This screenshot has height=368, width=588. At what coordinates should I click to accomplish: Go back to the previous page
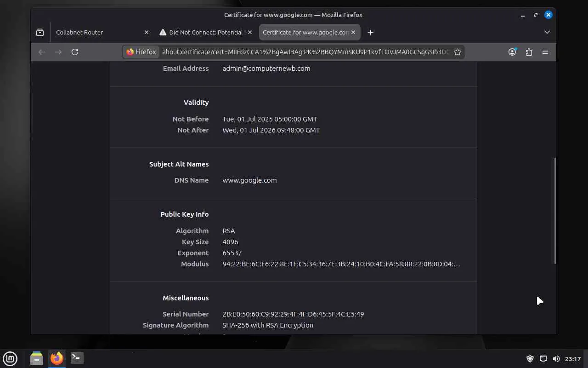coord(42,52)
